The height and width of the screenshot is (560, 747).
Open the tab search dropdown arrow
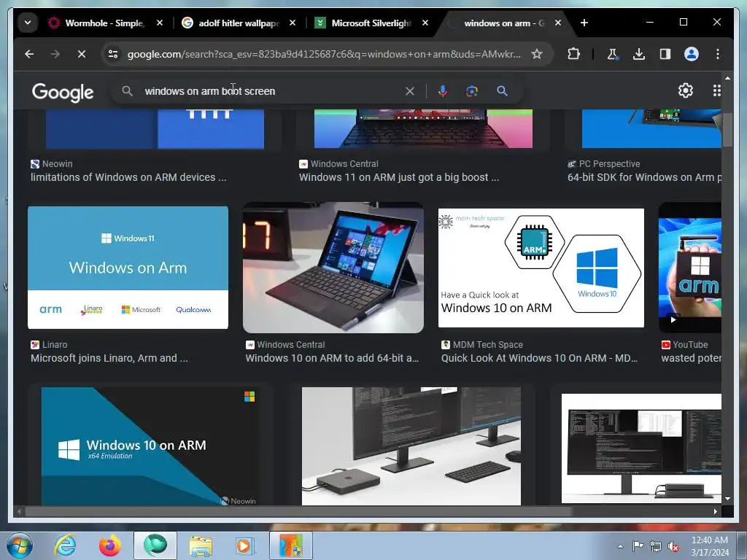[28, 23]
